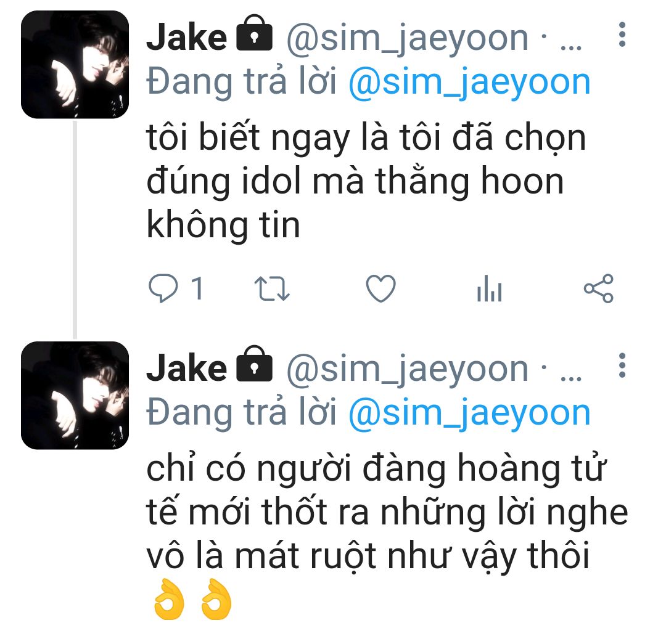
Task: Click gray @sim_jaeyoon handle in second tweet header
Action: point(408,369)
